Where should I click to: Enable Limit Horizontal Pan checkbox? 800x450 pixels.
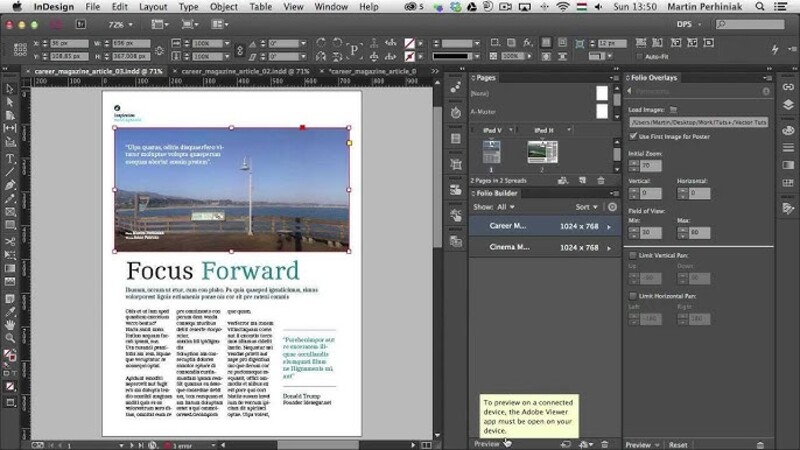tap(633, 296)
